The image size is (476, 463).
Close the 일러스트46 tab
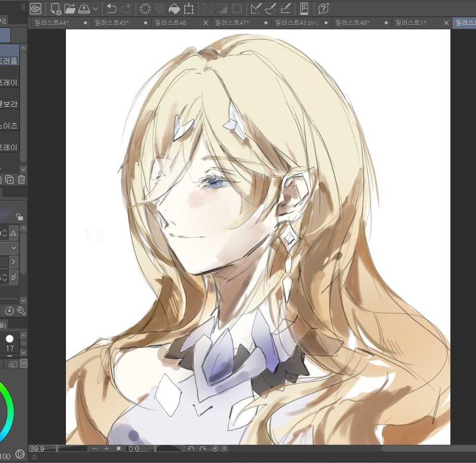point(206,23)
